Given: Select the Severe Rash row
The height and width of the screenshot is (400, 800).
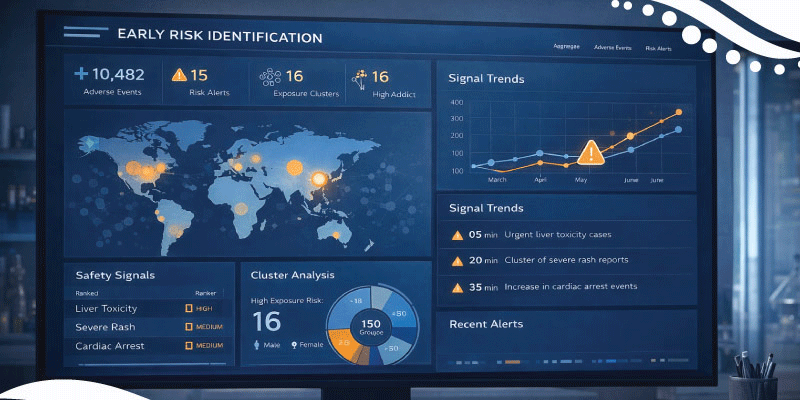Looking at the screenshot, I should tap(149, 327).
